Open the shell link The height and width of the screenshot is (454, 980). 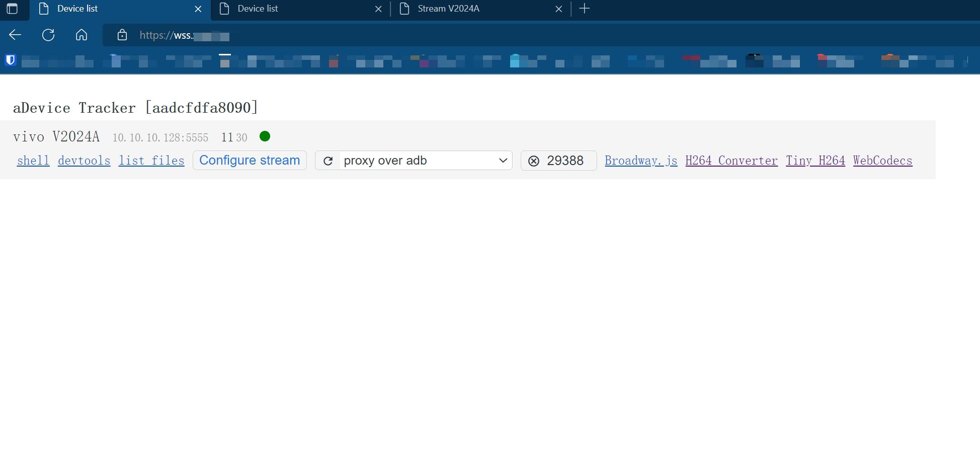click(x=33, y=161)
